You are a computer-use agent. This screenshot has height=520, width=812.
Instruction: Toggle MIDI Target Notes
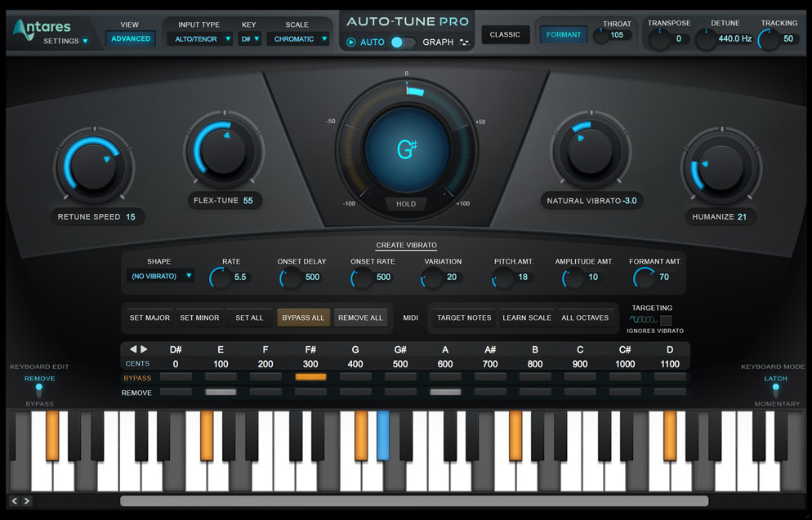(x=464, y=318)
